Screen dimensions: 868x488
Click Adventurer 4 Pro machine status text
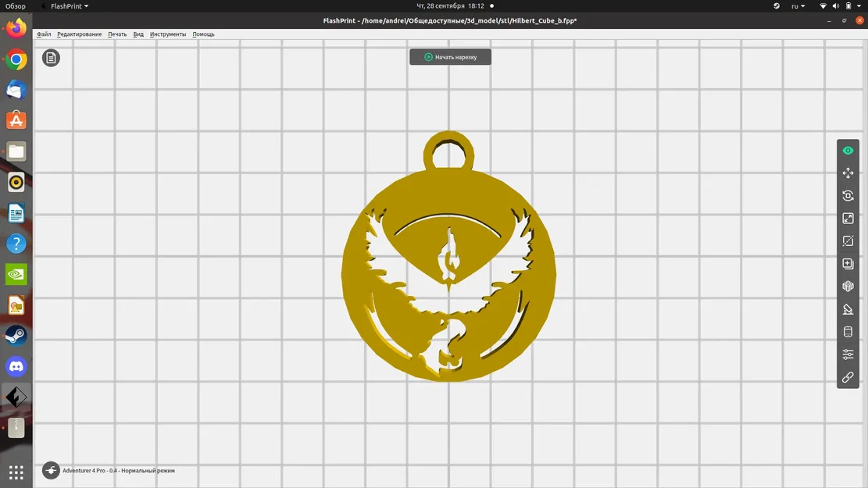119,471
